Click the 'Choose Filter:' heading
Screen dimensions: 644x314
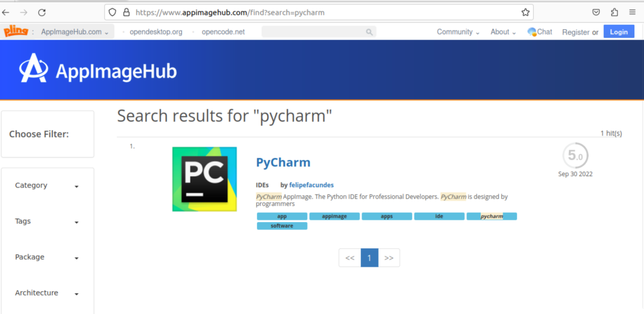(39, 134)
